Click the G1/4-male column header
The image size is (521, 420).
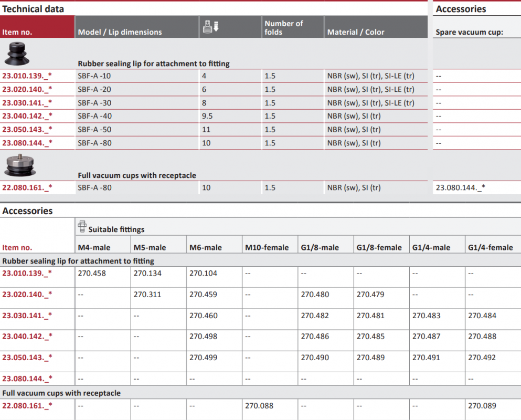(431, 247)
